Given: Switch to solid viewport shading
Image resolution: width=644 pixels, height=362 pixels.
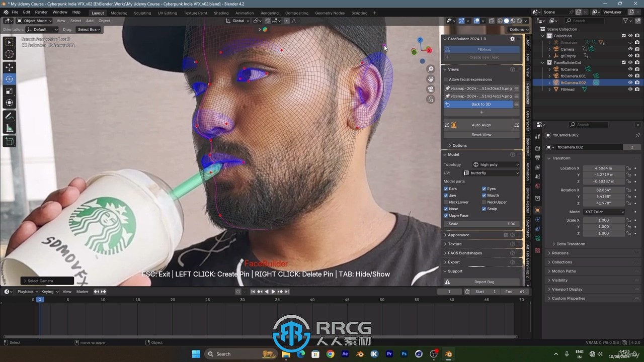Looking at the screenshot, I should 507,21.
